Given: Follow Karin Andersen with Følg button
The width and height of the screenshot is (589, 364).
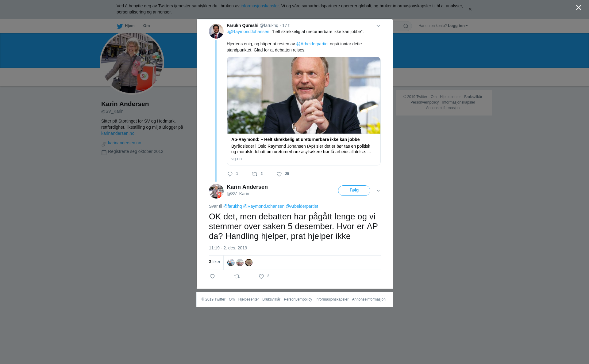Looking at the screenshot, I should point(354,191).
